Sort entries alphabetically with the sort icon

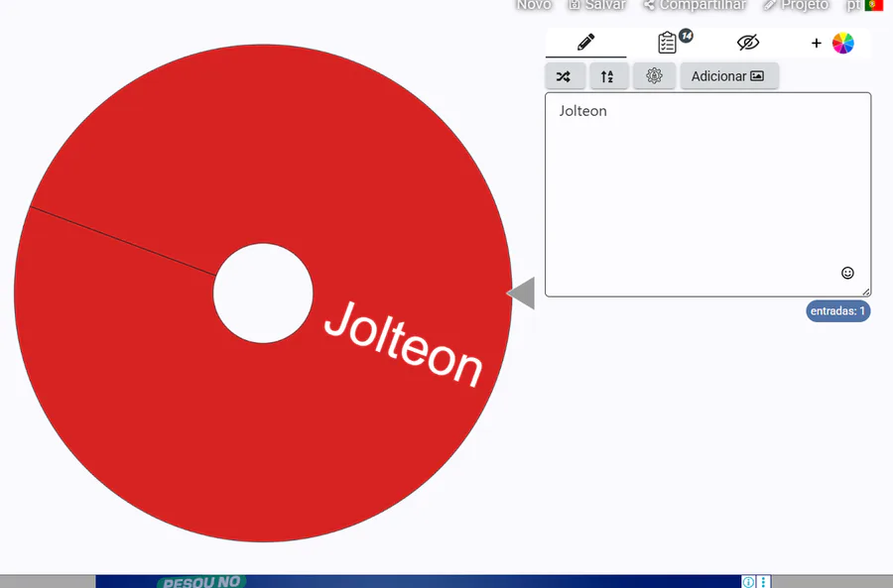point(608,76)
